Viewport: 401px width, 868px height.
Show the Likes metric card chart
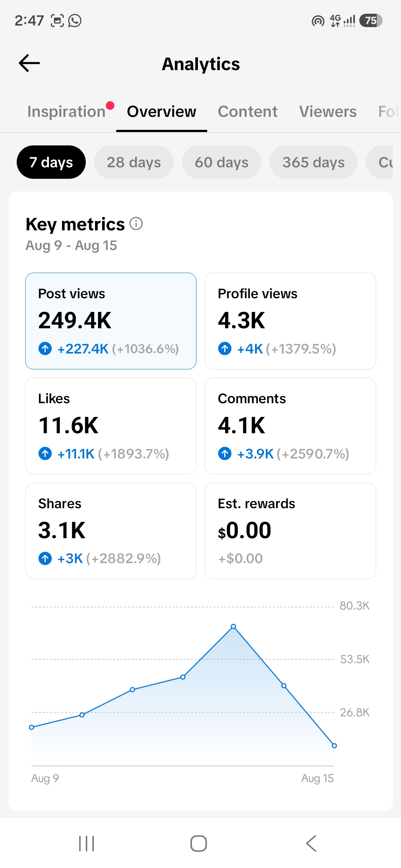point(111,426)
